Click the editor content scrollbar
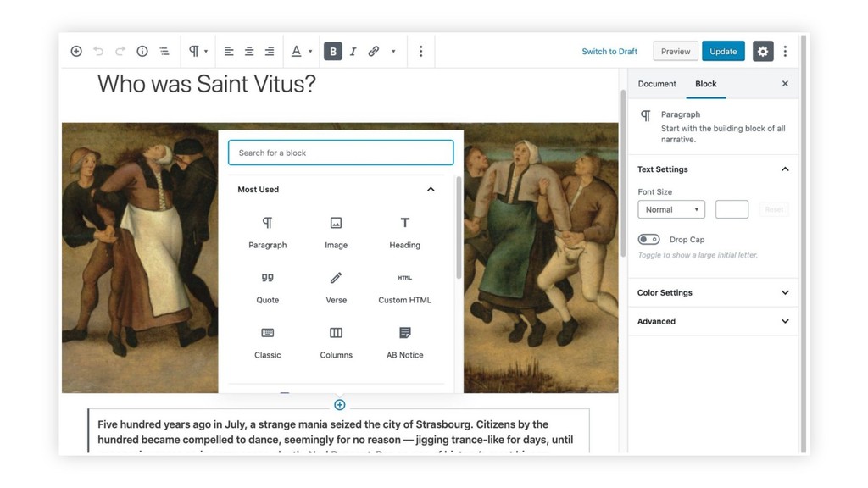 point(623,173)
